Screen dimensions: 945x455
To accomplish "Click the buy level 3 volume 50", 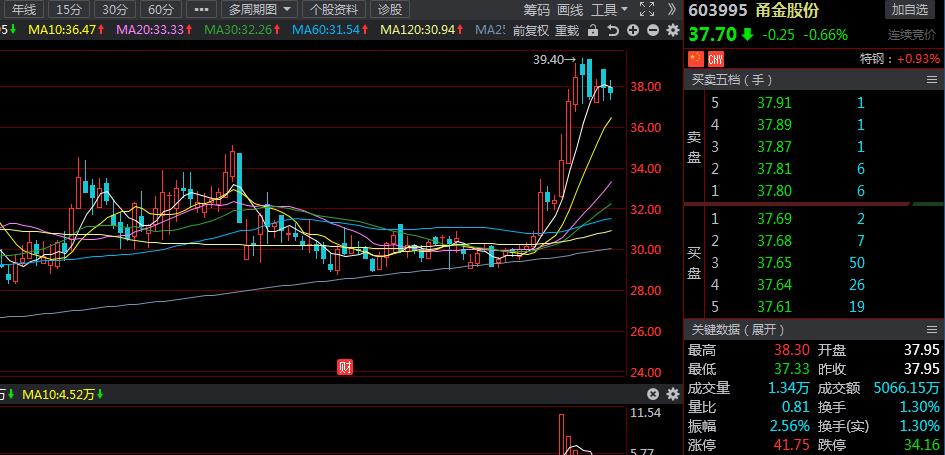I will 856,263.
